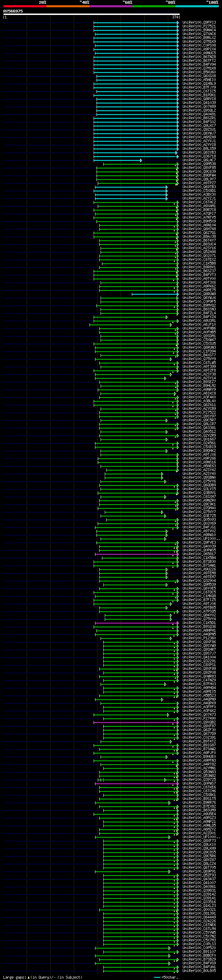
Task: Select the UniRef100_A8JF10 label
Action: pyautogui.click(x=199, y=324)
